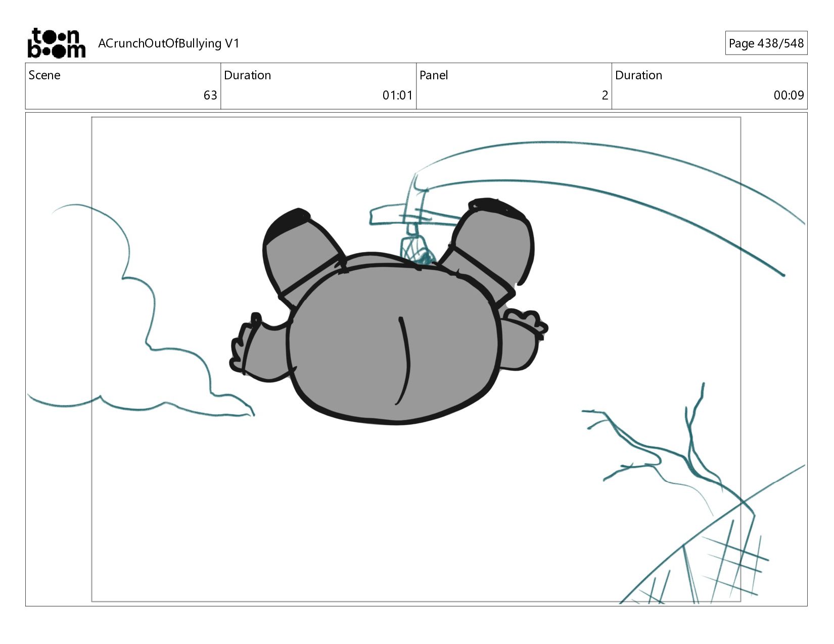Image resolution: width=834 pixels, height=644 pixels.
Task: Click the 'Scene' header label
Action: click(44, 75)
